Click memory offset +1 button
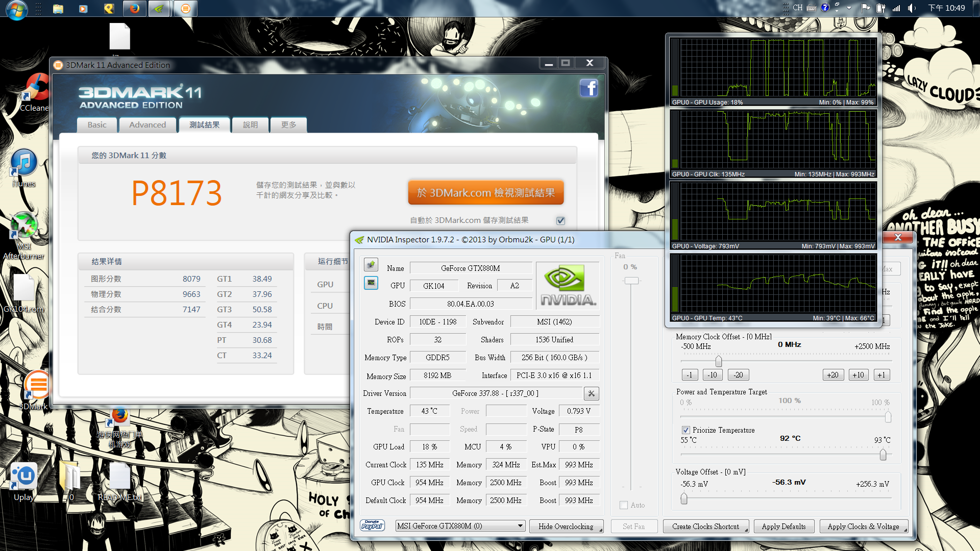The width and height of the screenshot is (980, 551). coord(881,375)
